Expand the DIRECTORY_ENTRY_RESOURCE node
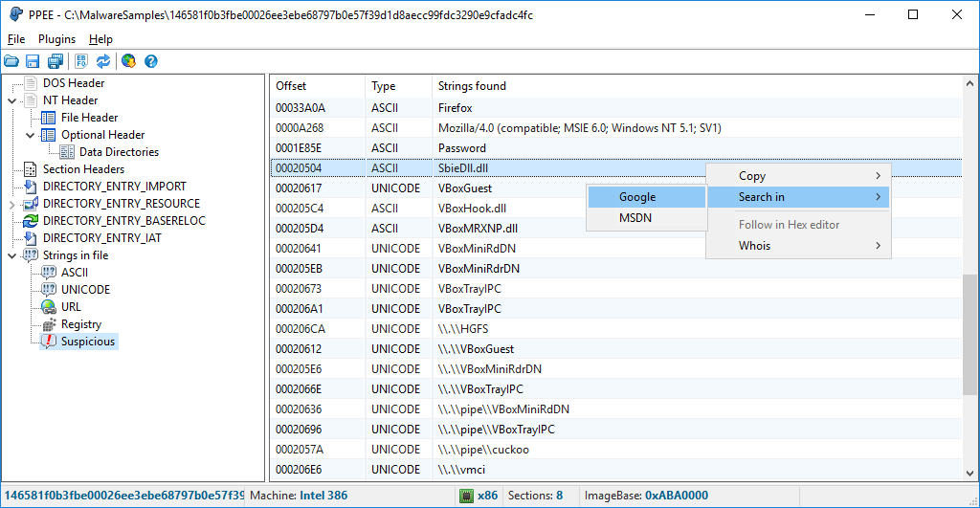Image resolution: width=980 pixels, height=508 pixels. pos(11,204)
